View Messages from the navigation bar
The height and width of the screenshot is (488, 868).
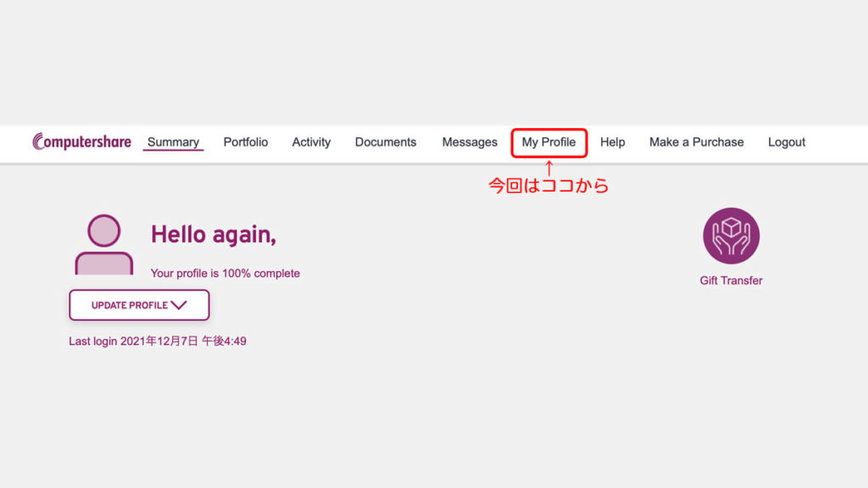470,142
